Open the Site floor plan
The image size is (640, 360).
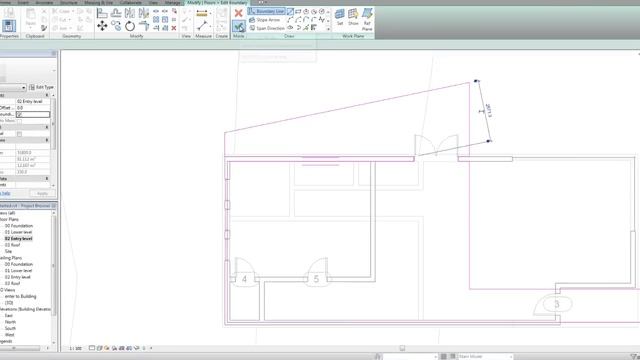coord(8,251)
